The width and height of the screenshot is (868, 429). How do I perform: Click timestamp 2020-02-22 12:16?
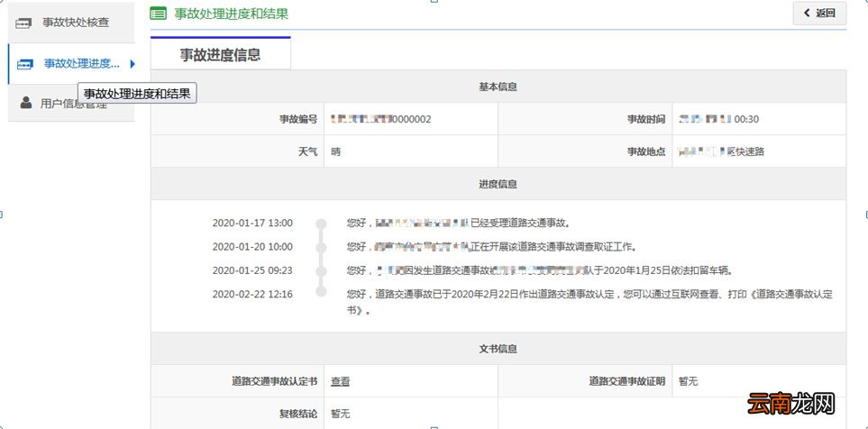click(252, 294)
